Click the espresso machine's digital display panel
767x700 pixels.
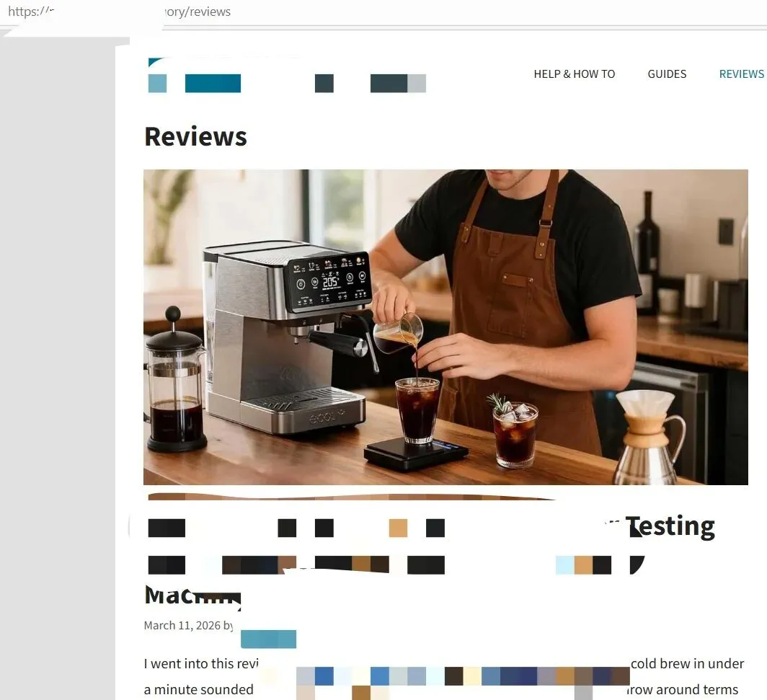click(x=329, y=282)
